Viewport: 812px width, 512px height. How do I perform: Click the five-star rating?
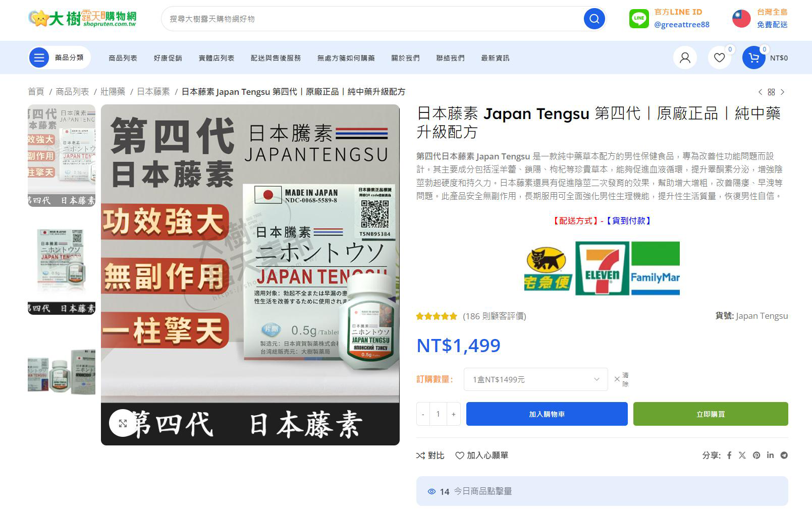coord(437,316)
